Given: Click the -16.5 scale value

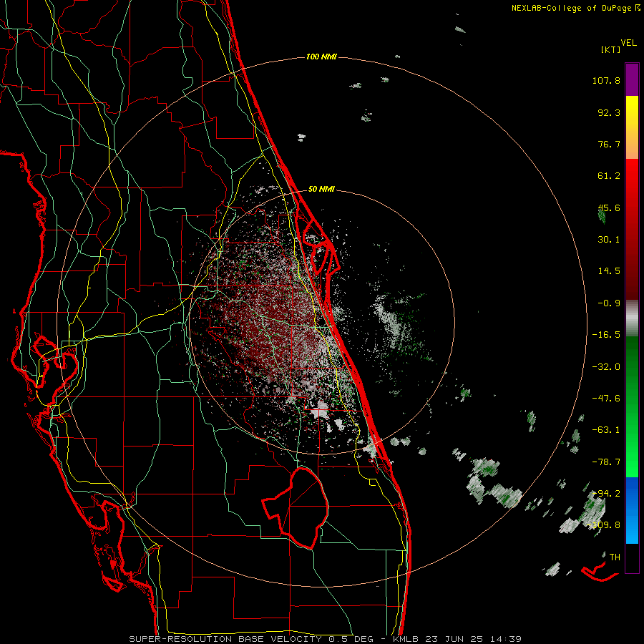Looking at the screenshot, I should (x=606, y=335).
